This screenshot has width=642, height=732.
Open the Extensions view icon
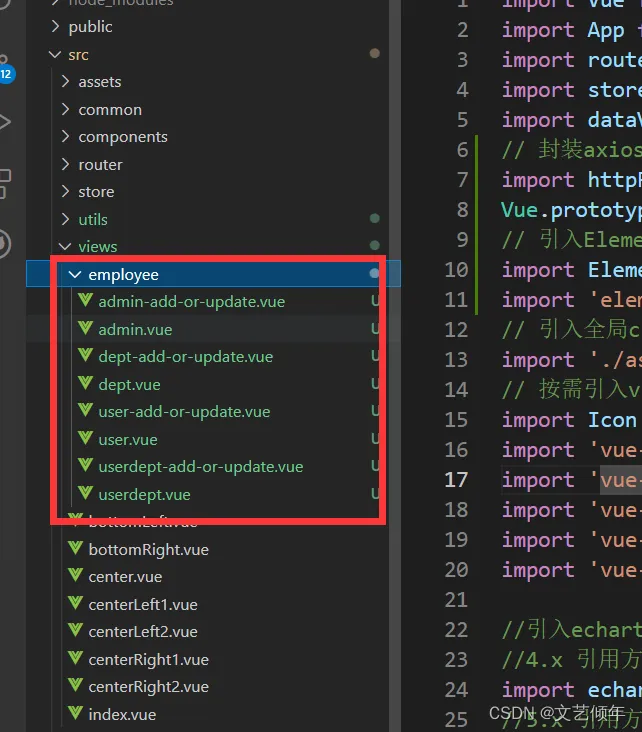[x=5, y=183]
